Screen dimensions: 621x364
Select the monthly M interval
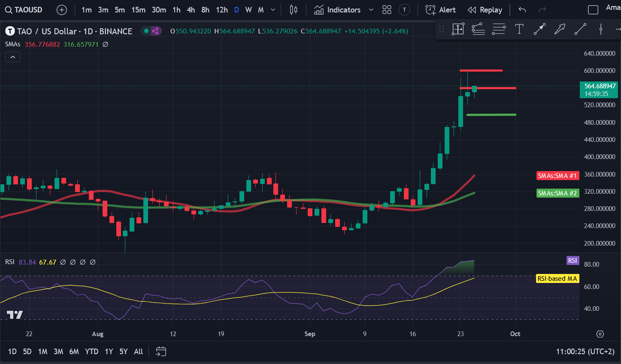[x=261, y=10]
